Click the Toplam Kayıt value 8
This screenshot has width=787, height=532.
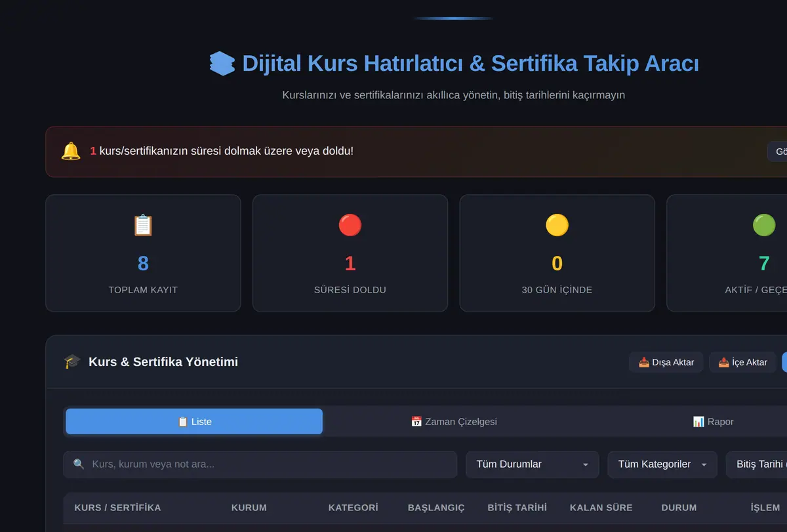[x=143, y=263]
